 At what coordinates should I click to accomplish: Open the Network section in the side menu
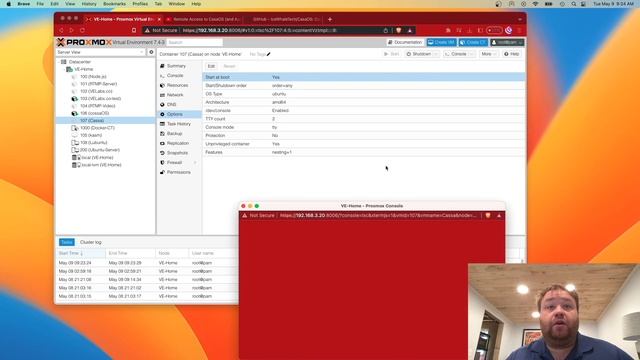(x=175, y=95)
